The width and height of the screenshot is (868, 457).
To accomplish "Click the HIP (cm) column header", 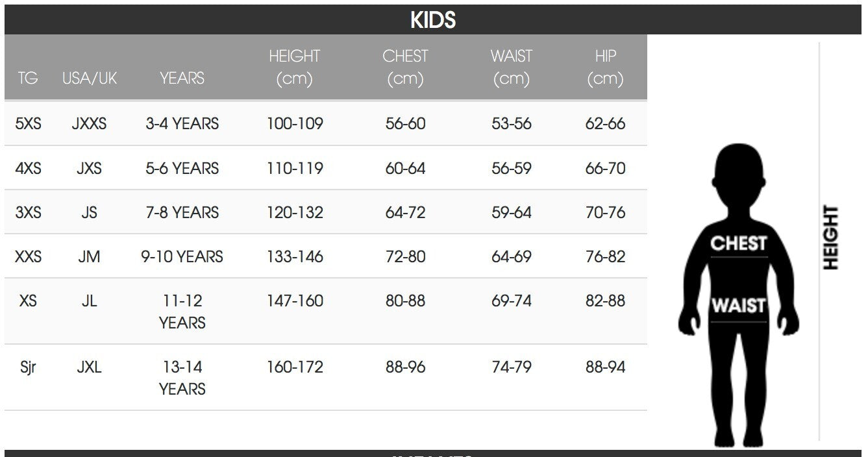I will [x=605, y=68].
